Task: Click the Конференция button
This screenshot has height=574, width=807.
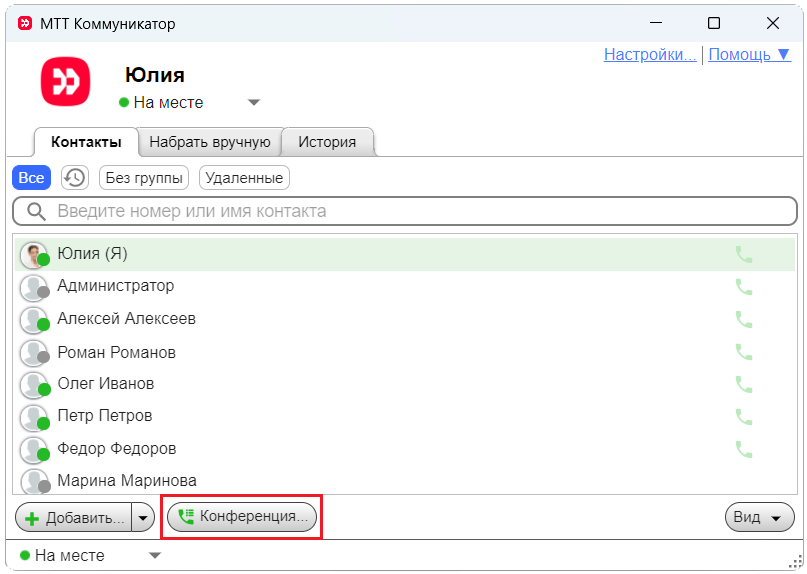Action: pos(241,517)
